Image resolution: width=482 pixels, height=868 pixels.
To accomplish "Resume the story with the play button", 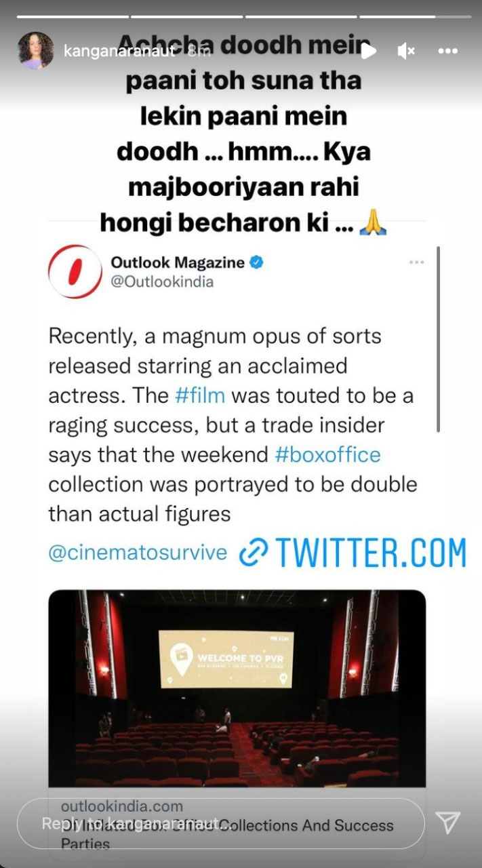I will 368,51.
